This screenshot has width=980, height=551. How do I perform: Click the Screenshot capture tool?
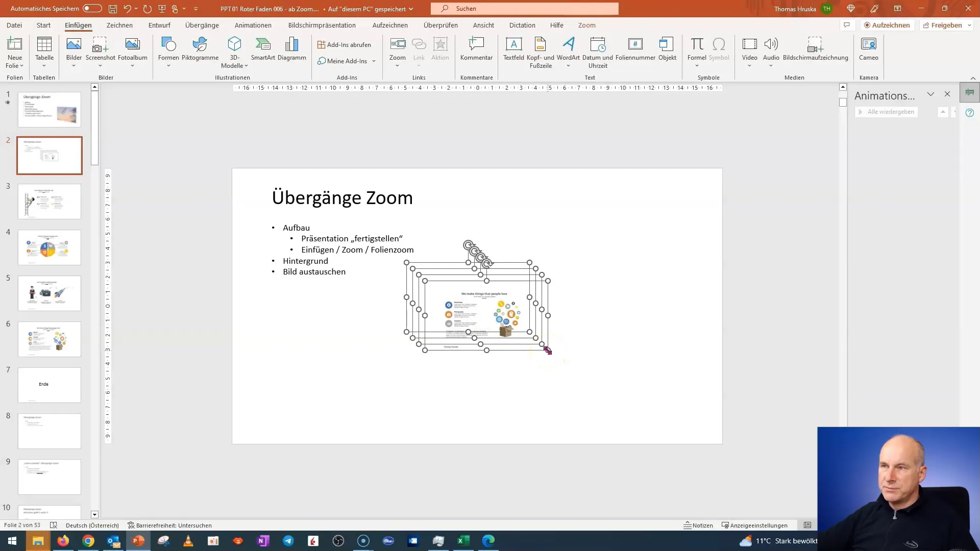tap(100, 53)
